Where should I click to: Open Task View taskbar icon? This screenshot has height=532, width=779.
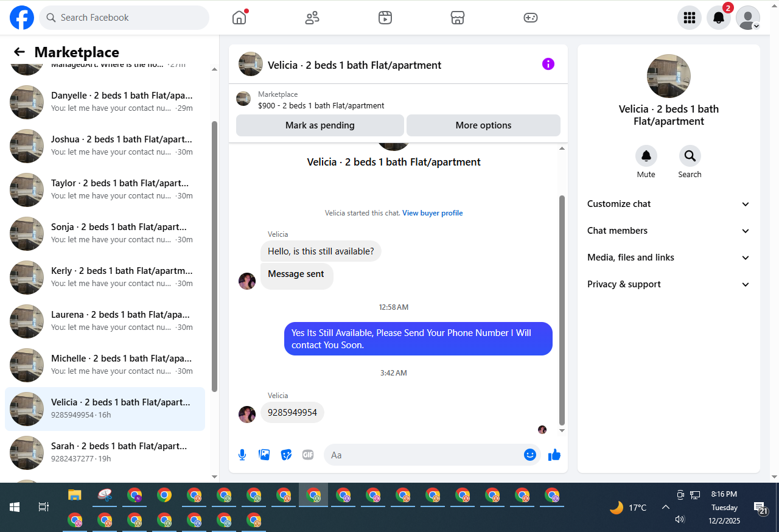coord(43,506)
